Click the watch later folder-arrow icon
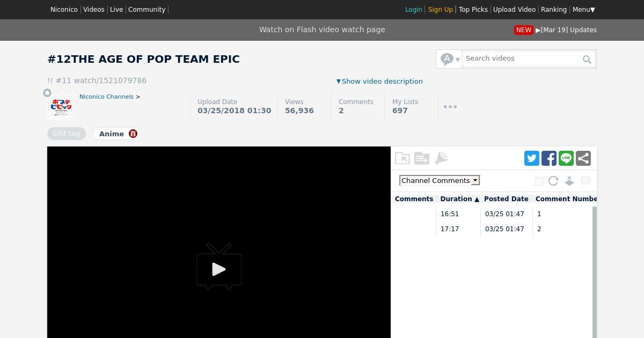 point(402,158)
